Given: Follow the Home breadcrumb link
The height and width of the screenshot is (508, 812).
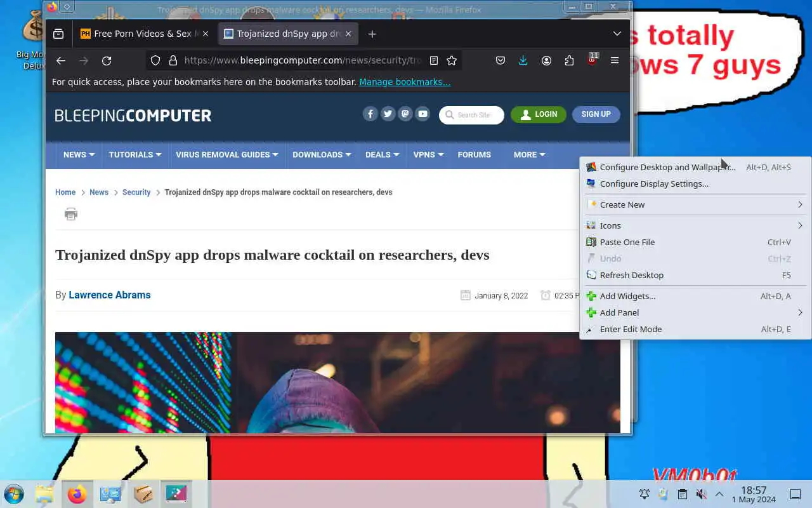Looking at the screenshot, I should click(65, 192).
